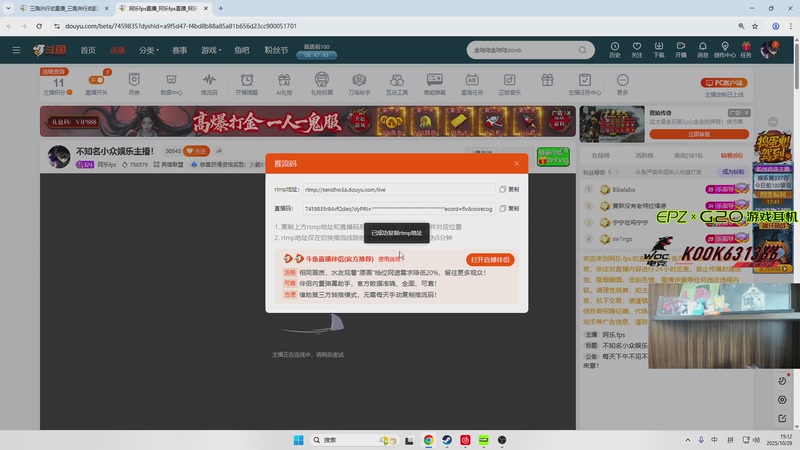
Task: Open the 推流码 stream key tool
Action: coord(209,84)
